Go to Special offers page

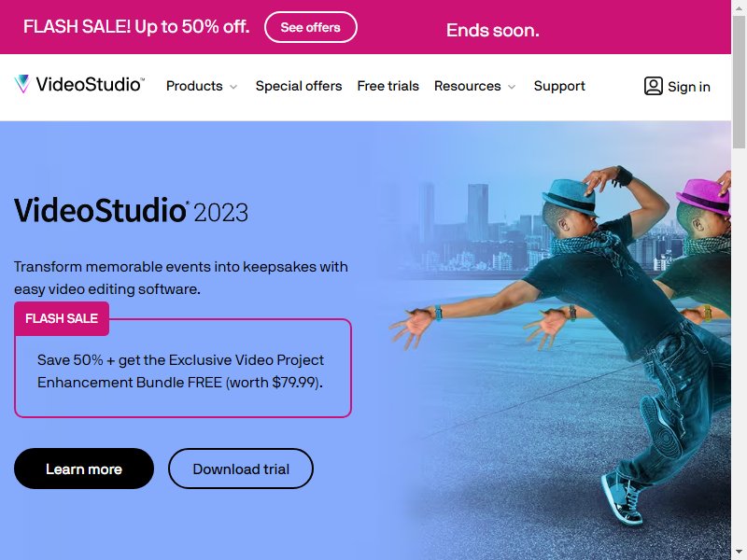click(299, 86)
